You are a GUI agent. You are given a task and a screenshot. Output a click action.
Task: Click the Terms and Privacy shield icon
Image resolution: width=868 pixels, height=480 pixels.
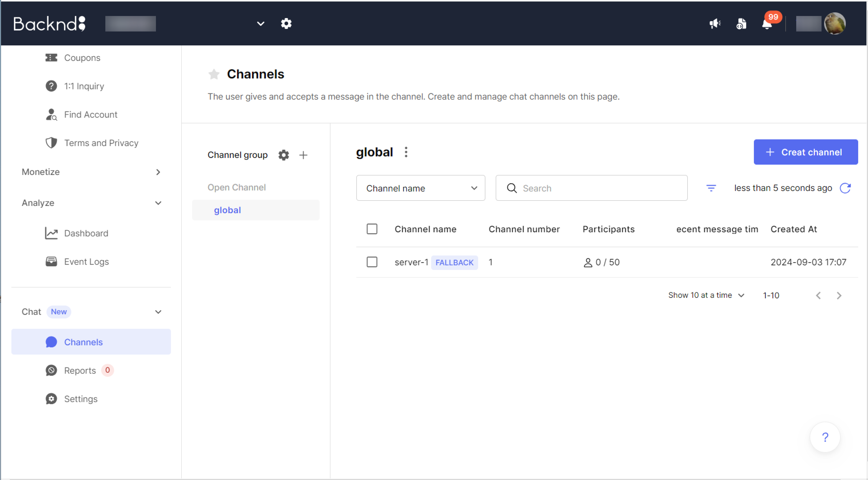point(51,143)
